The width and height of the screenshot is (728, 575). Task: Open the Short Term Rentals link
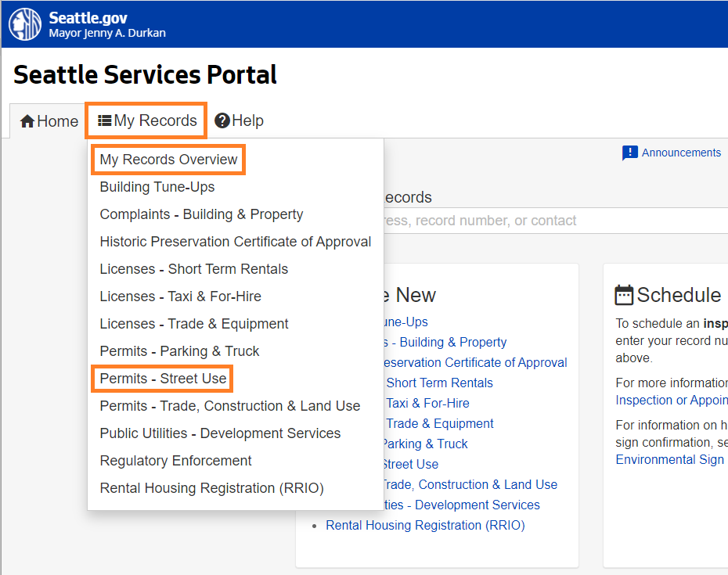point(439,383)
